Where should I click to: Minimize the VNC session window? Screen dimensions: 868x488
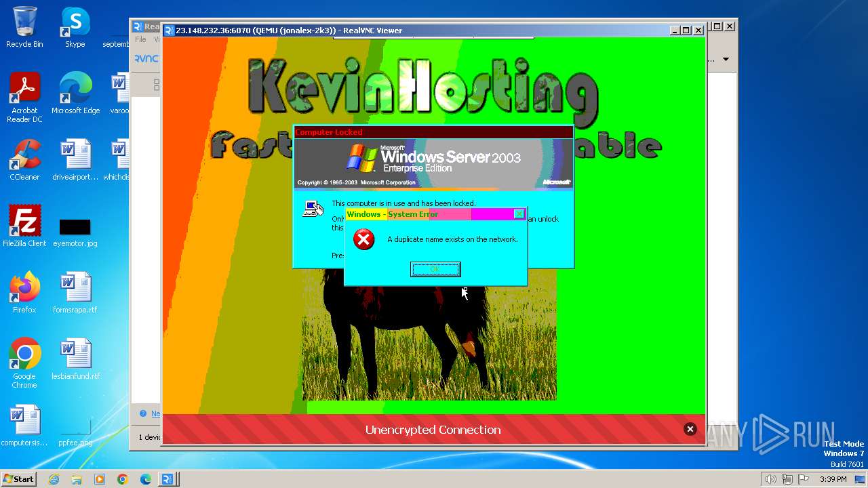(675, 30)
